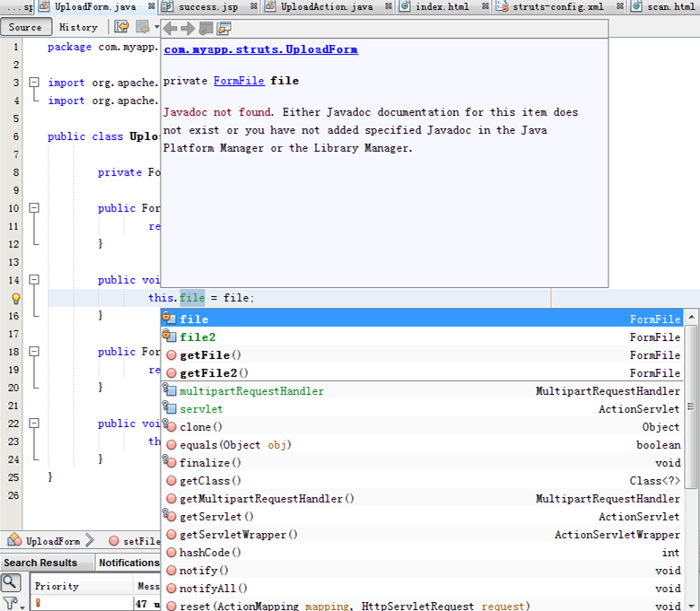Click the Javadoc popup back arrow
This screenshot has width=700, height=611.
click(x=171, y=29)
